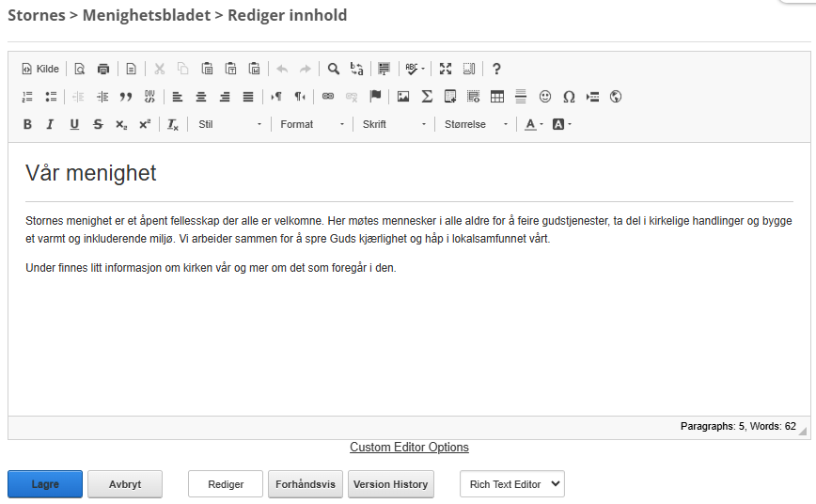Set text direction right to left
This screenshot has height=504, width=816.
300,97
